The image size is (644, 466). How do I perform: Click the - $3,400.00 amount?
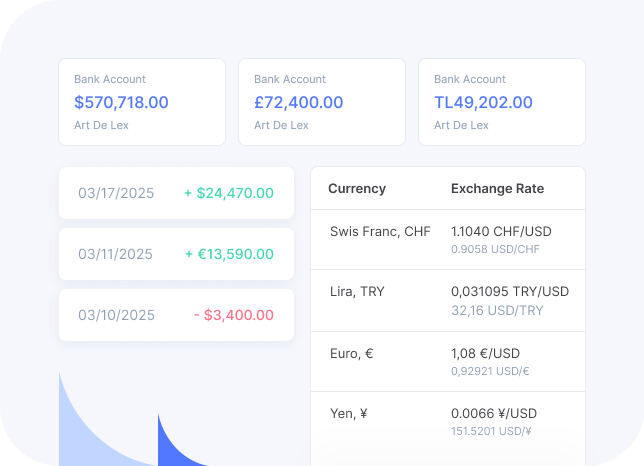234,315
